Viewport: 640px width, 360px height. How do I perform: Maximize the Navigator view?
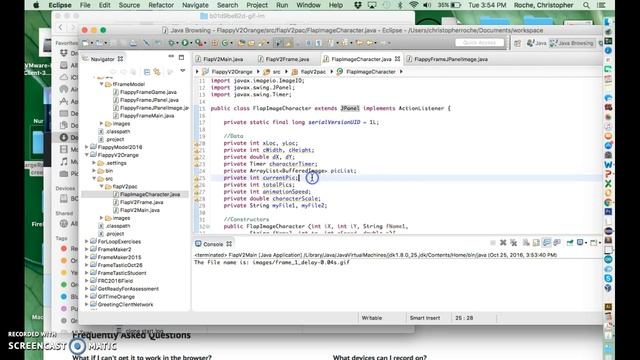(181, 57)
